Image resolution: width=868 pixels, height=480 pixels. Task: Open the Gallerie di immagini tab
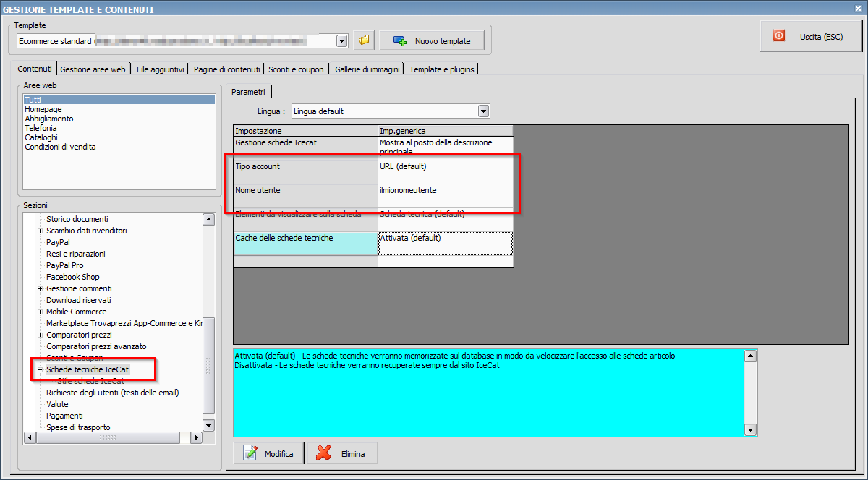(367, 69)
